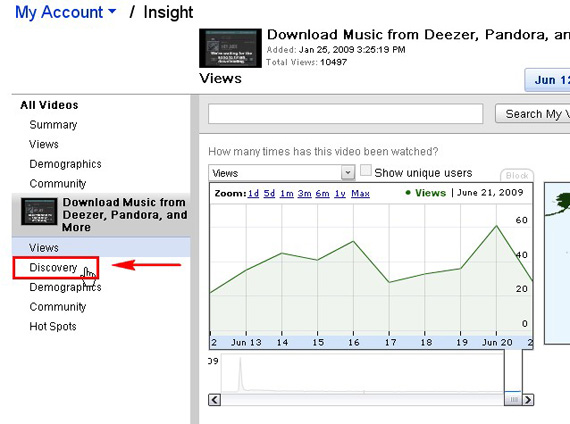570x424 pixels.
Task: Open the Views metric dropdown
Action: pos(281,173)
